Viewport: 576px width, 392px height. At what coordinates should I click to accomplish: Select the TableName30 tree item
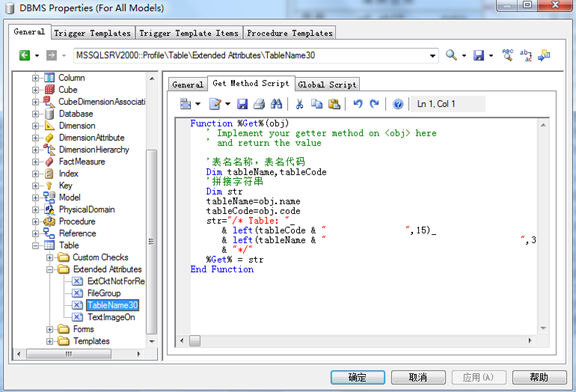click(112, 305)
